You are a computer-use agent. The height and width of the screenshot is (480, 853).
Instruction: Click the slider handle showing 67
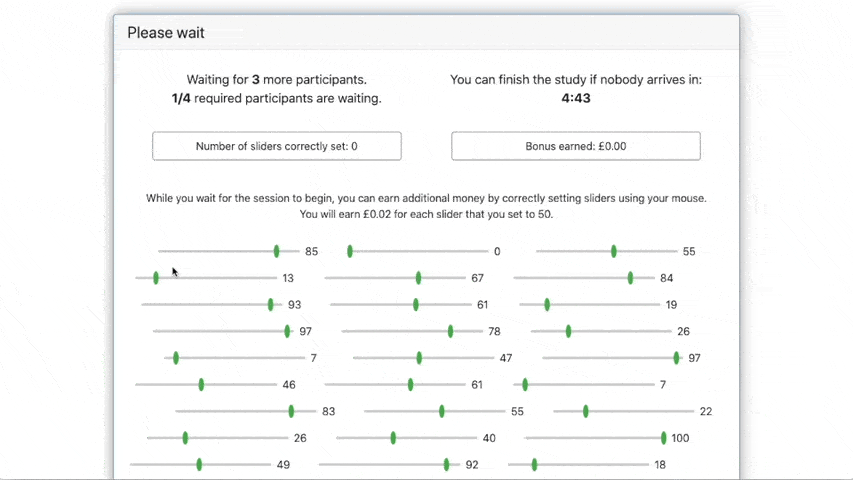(x=418, y=278)
